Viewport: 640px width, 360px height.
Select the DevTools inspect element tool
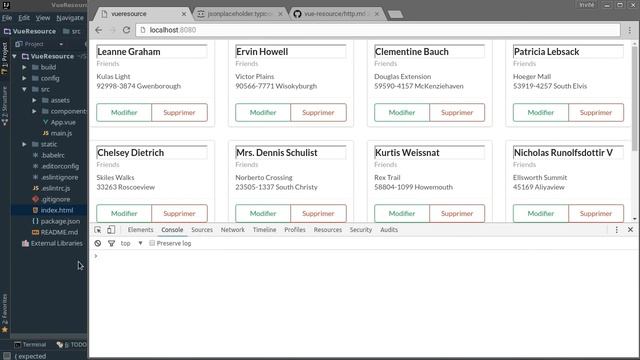pos(98,230)
